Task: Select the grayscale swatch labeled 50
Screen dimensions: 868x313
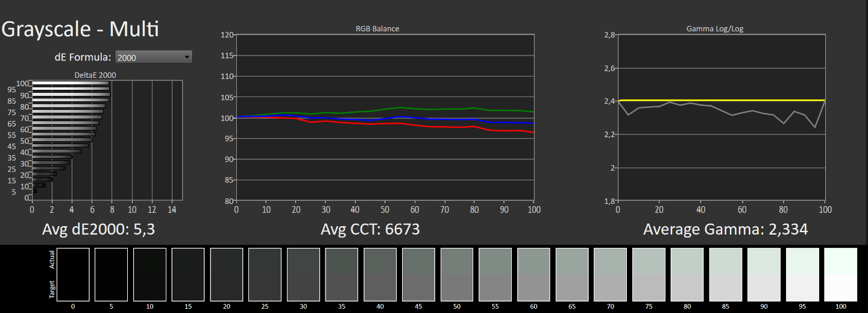Action: [457, 274]
